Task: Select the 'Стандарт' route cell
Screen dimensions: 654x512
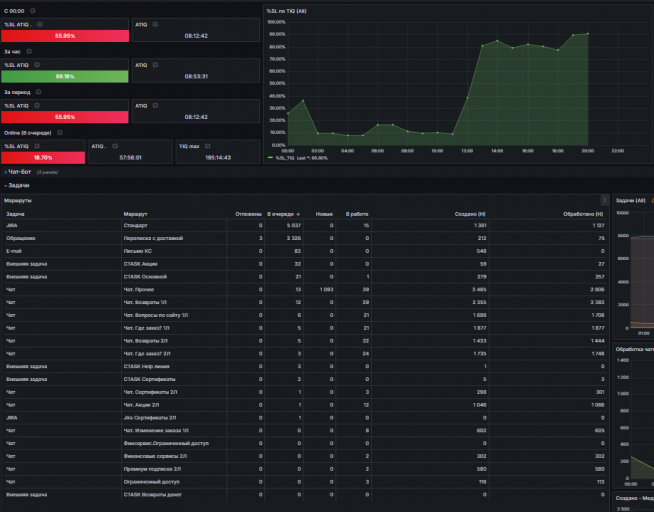Action: 174,225
